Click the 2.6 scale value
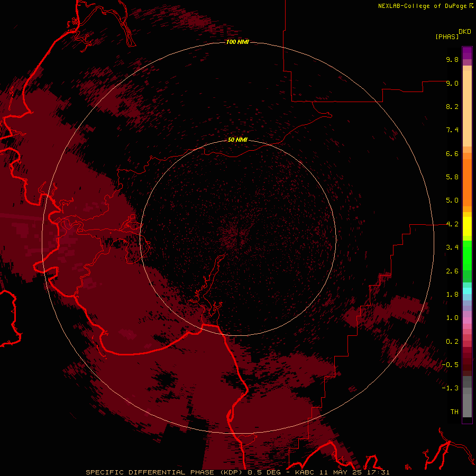476x476 pixels. tap(452, 271)
